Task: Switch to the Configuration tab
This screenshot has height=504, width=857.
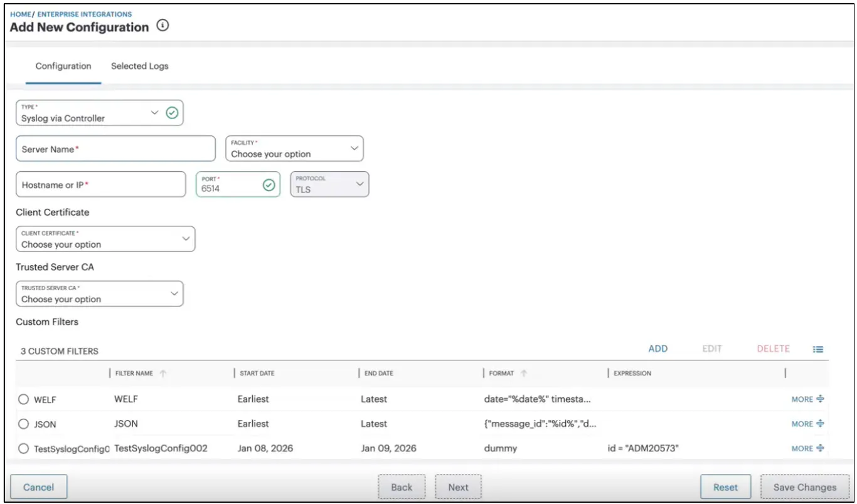Action: pos(63,66)
